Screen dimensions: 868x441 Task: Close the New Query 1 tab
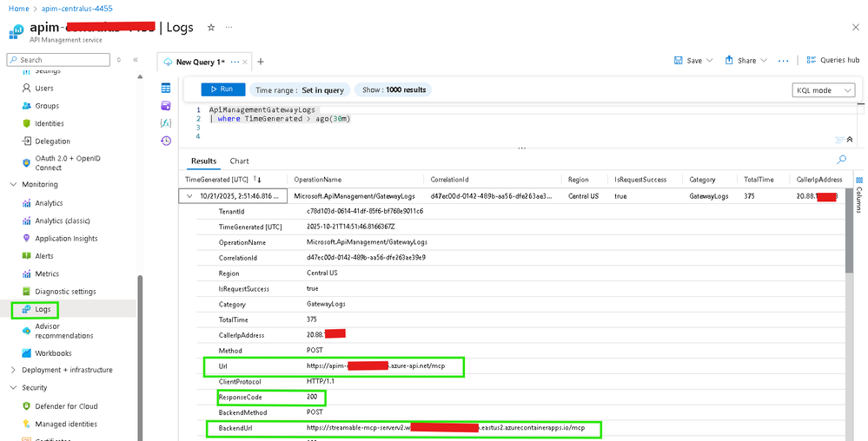(245, 62)
